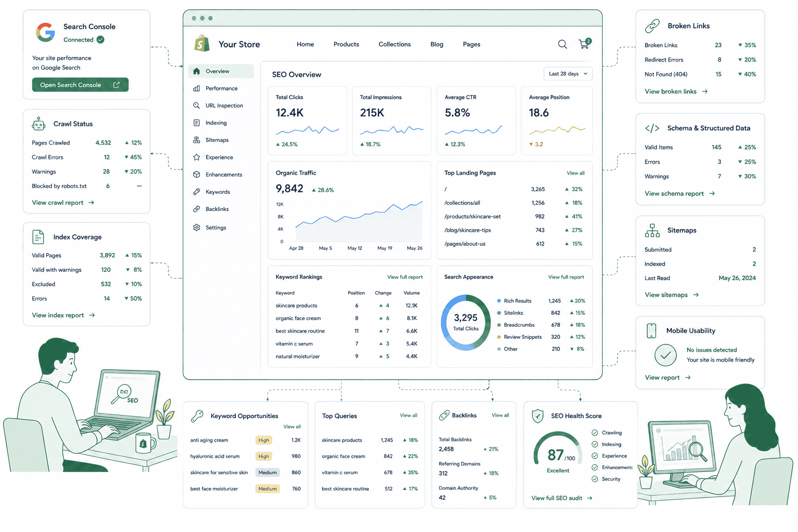The width and height of the screenshot is (798, 532).
Task: Click the Google logo in Search Console card
Action: 46,32
